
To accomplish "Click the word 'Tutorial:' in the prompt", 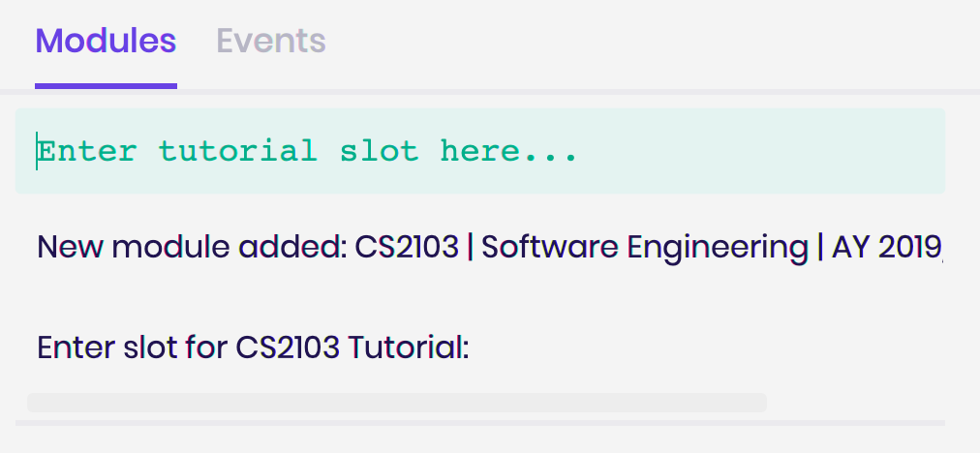I will point(408,347).
